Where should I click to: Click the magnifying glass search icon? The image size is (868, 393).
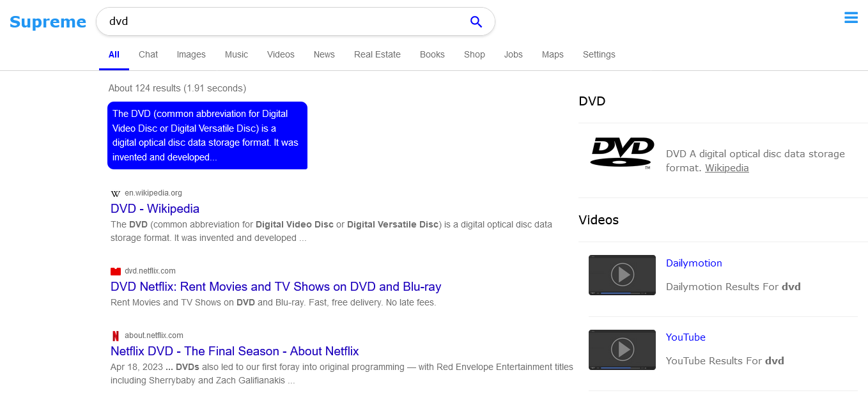[x=476, y=22]
